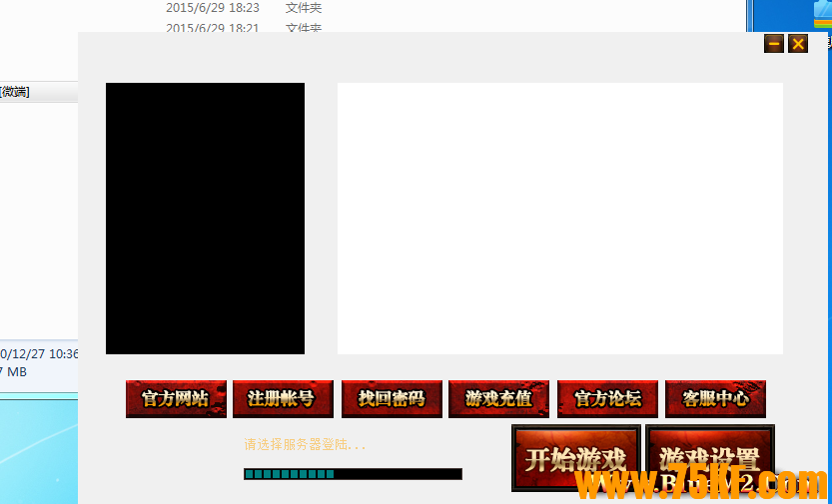Viewport: 832px width, 504px height.
Task: Select the folder row dated 2015/6/29 18:21
Action: pos(213,28)
